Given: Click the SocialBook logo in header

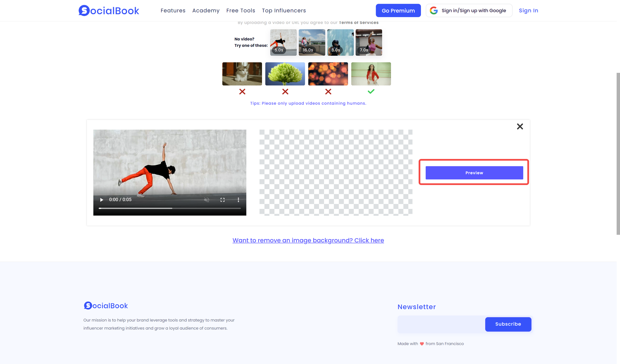Looking at the screenshot, I should tap(109, 11).
